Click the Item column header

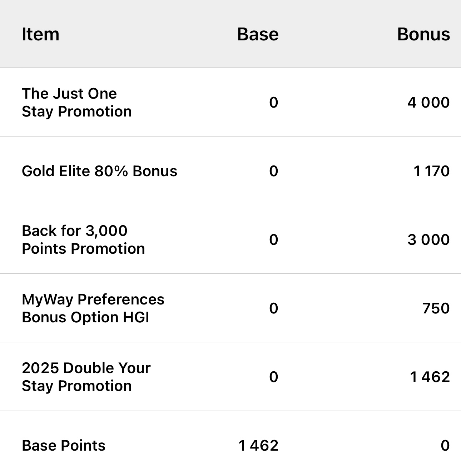tap(40, 34)
